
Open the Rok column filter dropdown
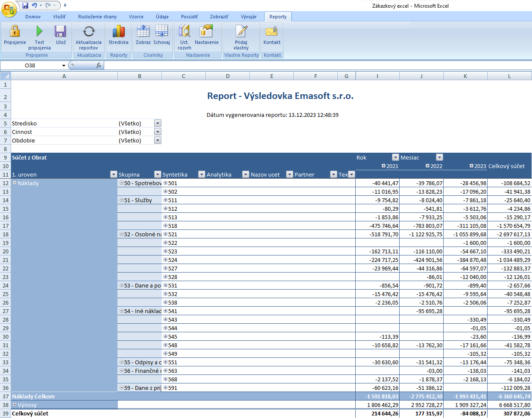pyautogui.click(x=395, y=157)
